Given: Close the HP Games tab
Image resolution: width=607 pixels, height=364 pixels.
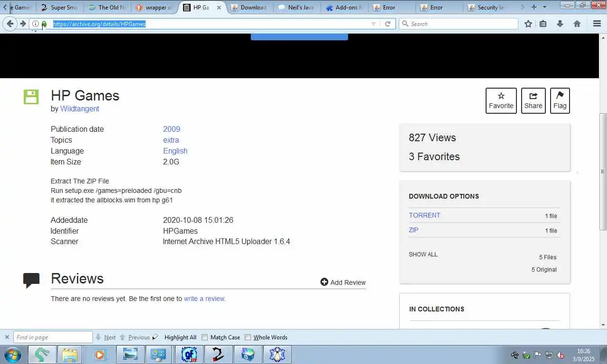Looking at the screenshot, I should tap(219, 8).
